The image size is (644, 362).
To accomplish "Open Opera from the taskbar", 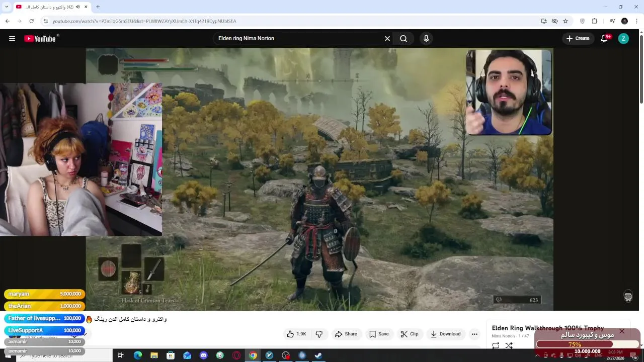I will 236,355.
